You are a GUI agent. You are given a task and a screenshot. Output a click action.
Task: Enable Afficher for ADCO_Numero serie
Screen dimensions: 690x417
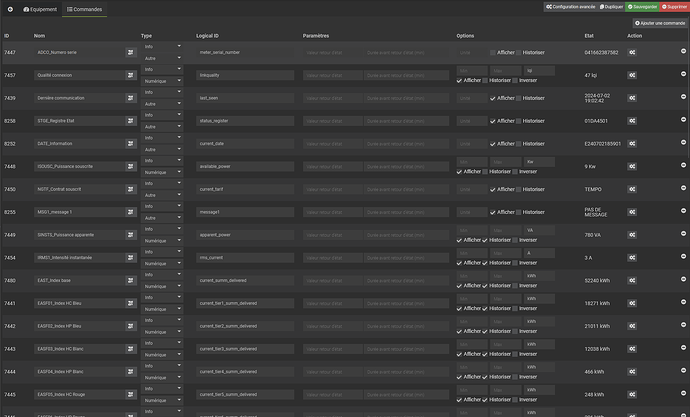point(493,52)
